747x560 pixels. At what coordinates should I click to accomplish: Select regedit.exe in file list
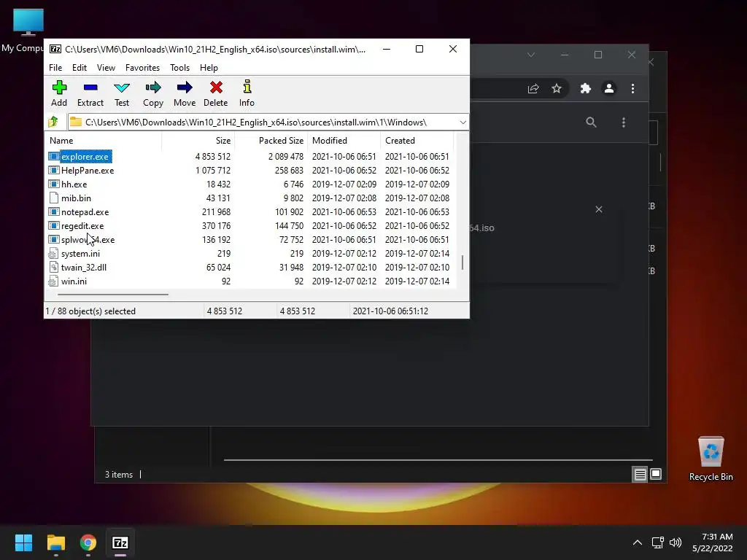tap(82, 226)
